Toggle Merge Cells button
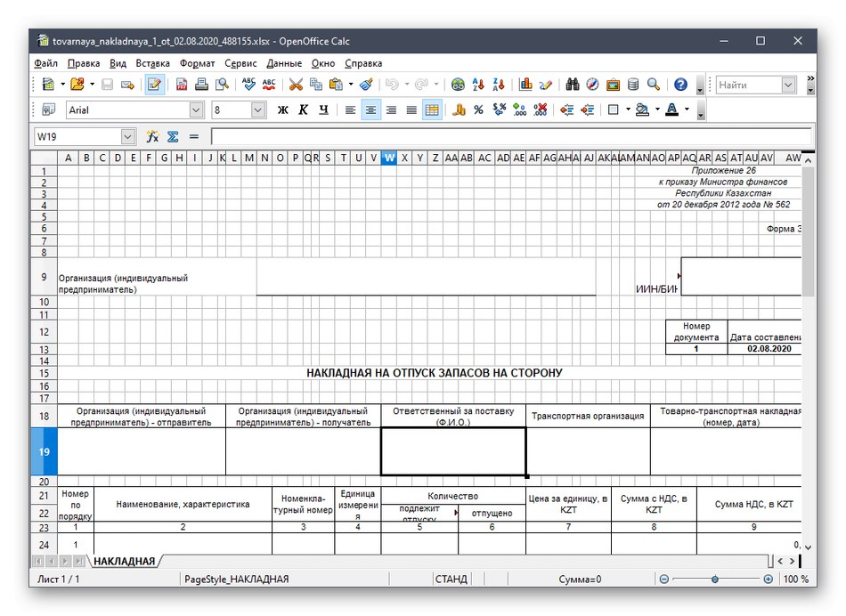Screen dimensions: 846x616 tap(432, 110)
